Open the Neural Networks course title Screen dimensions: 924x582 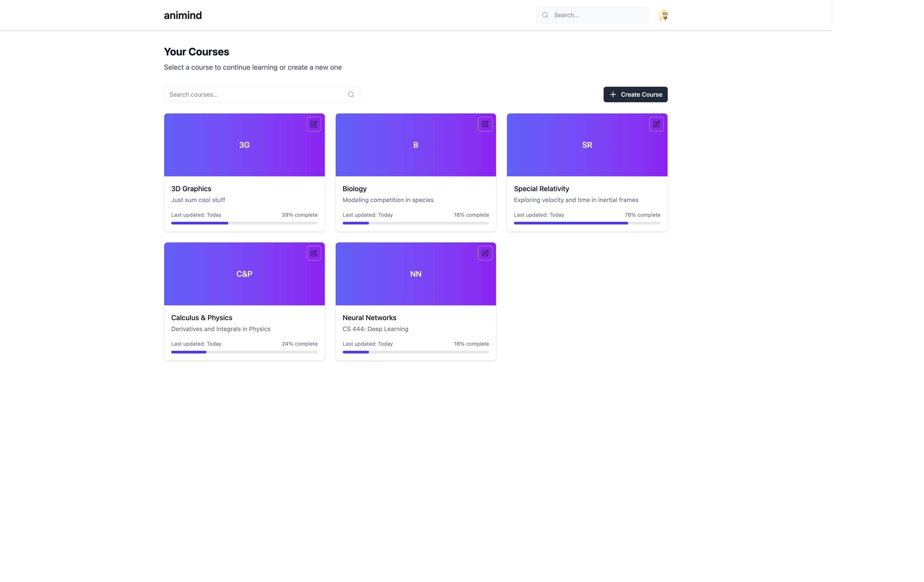tap(369, 318)
